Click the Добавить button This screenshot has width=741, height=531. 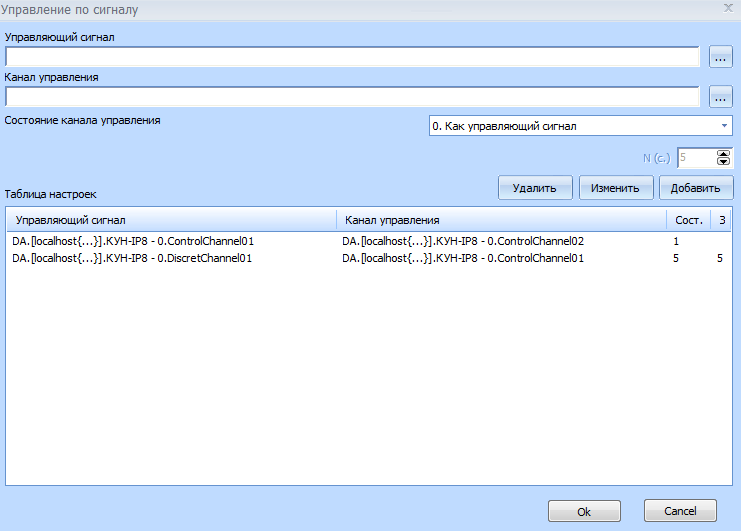tap(696, 187)
